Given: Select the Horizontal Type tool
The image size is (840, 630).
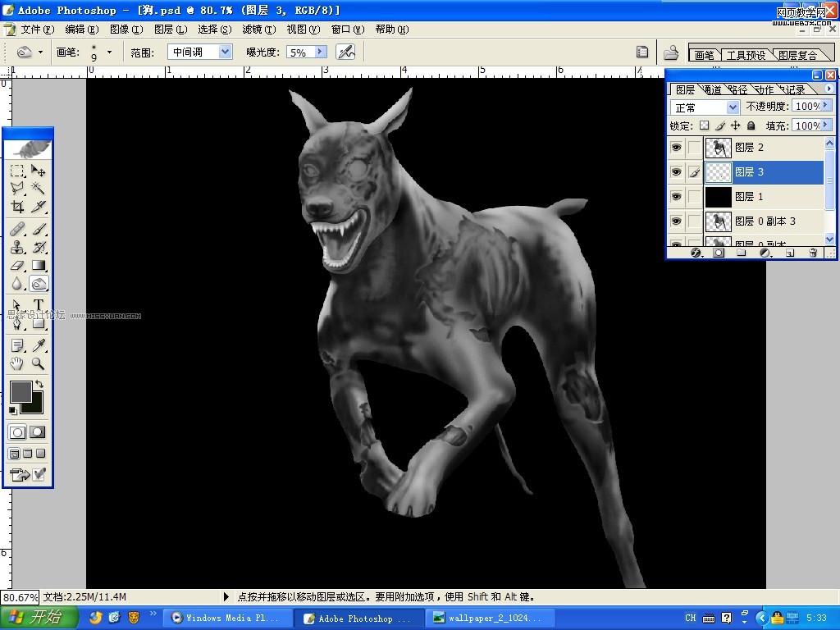Looking at the screenshot, I should coord(38,305).
